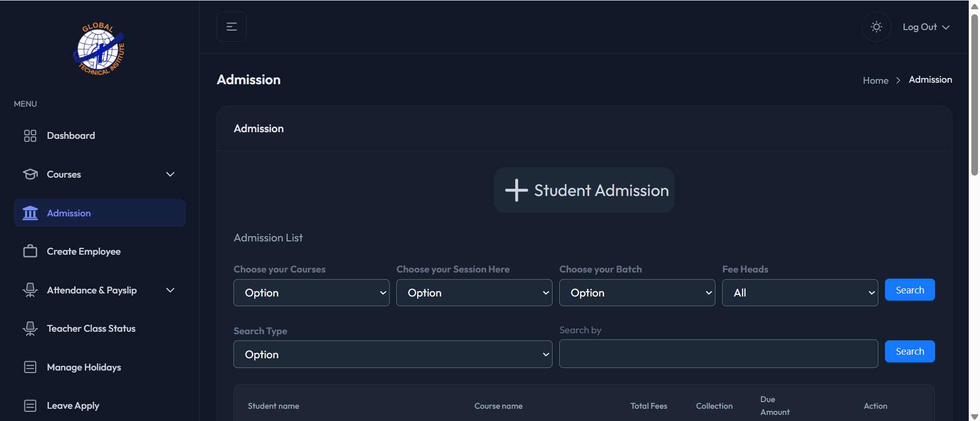This screenshot has width=980, height=421.
Task: Click the Student Admission button
Action: pyautogui.click(x=584, y=190)
